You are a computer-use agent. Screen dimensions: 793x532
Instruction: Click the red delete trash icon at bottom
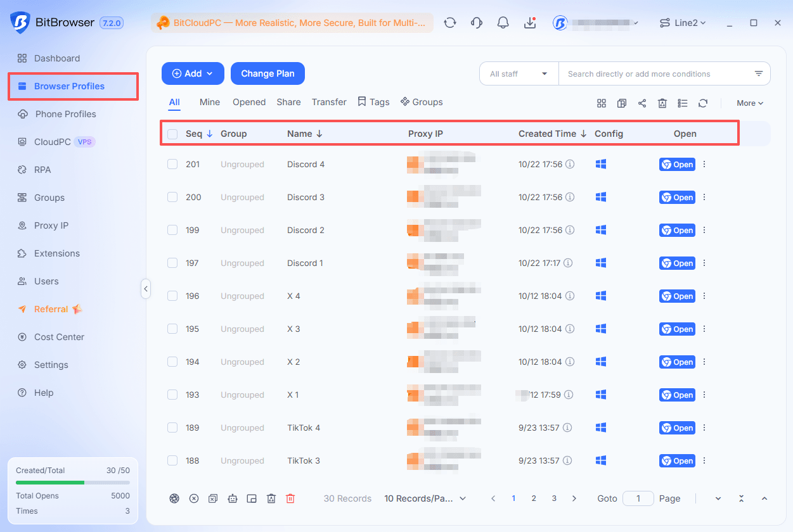[290, 498]
